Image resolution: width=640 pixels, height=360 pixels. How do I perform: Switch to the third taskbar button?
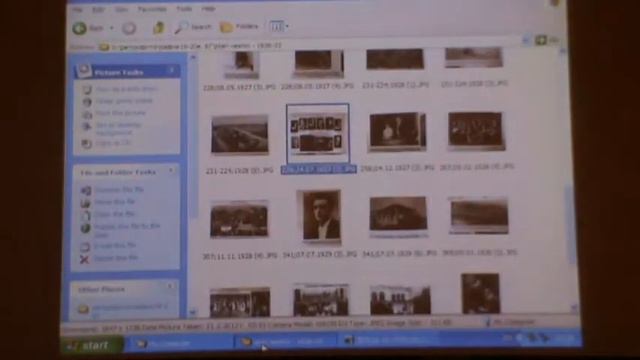[388, 340]
